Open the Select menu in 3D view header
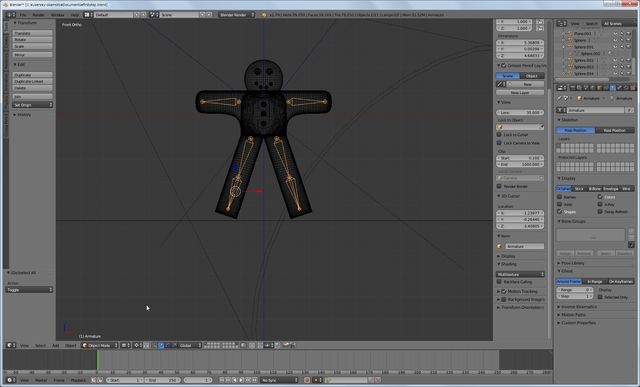The width and height of the screenshot is (640, 387). (x=40, y=345)
